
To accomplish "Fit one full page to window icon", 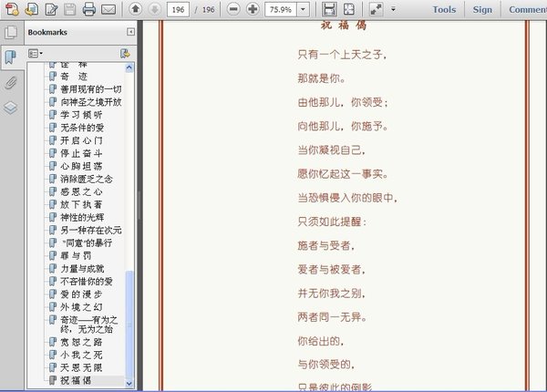I will coord(349,9).
